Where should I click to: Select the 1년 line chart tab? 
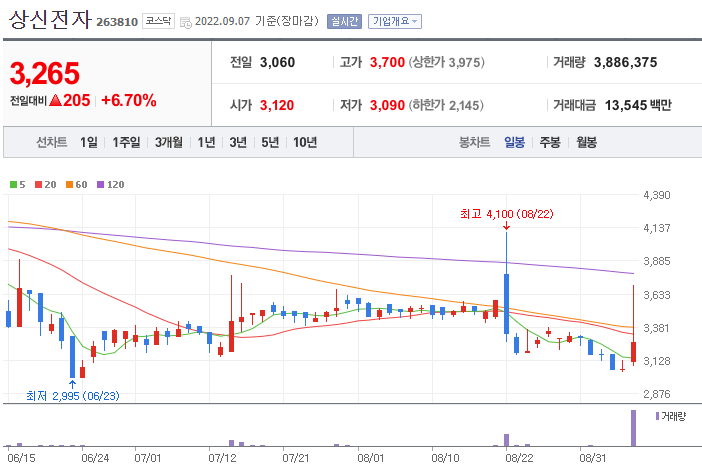pyautogui.click(x=206, y=142)
